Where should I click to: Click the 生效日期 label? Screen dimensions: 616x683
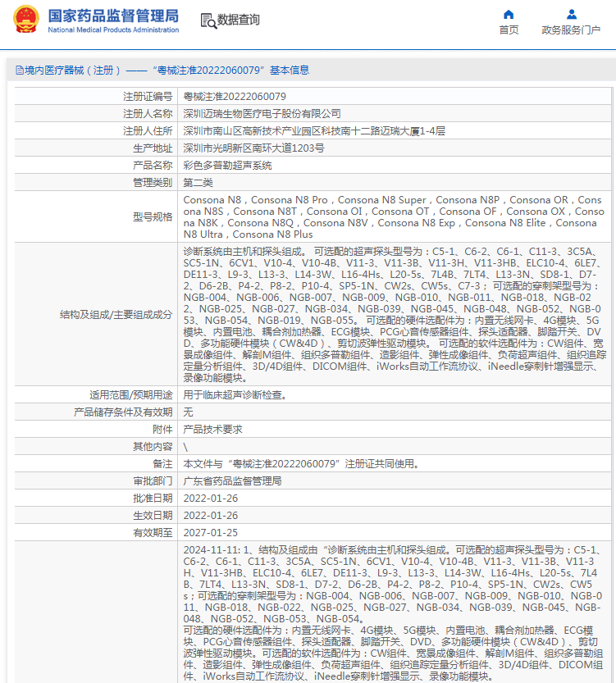(153, 515)
